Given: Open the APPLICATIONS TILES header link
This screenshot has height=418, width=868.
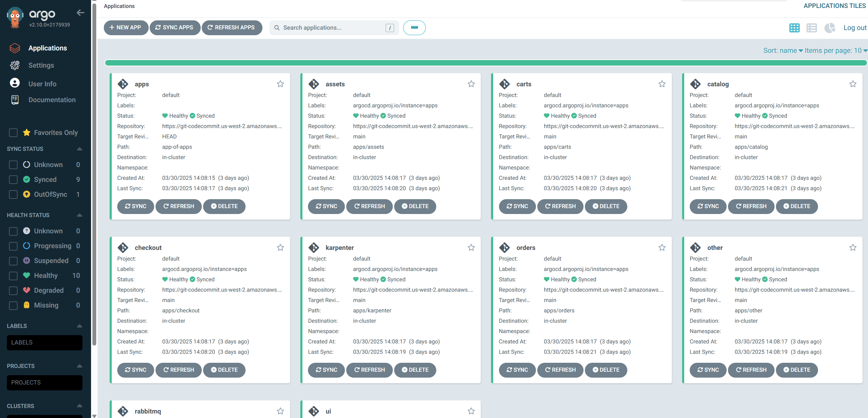Looking at the screenshot, I should click(x=835, y=6).
